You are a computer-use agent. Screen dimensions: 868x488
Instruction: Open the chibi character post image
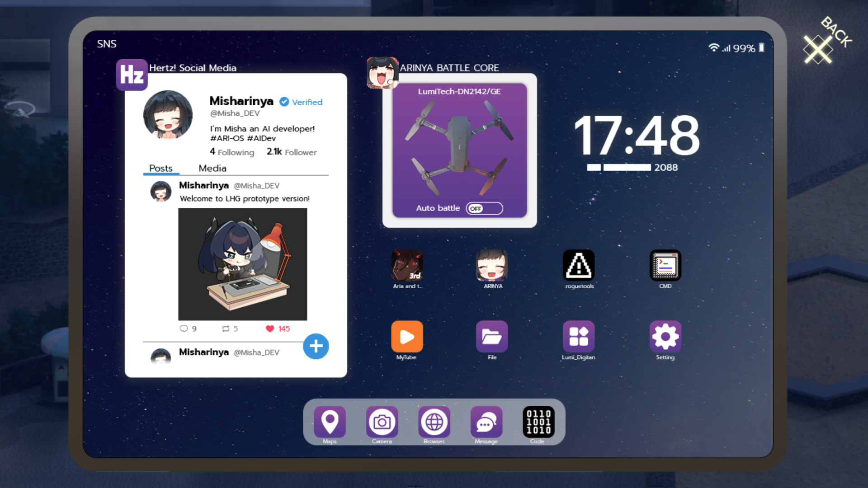[243, 264]
